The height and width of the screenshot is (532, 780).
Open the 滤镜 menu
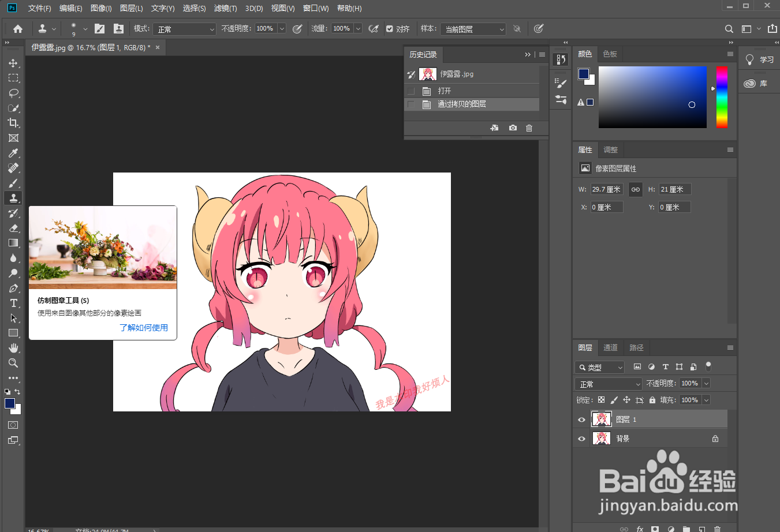click(x=225, y=8)
